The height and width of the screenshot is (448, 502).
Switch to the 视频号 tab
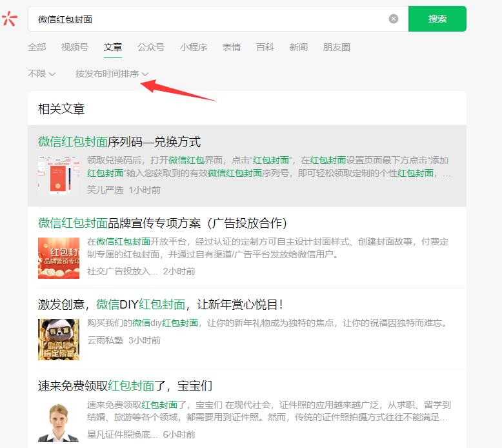point(75,47)
